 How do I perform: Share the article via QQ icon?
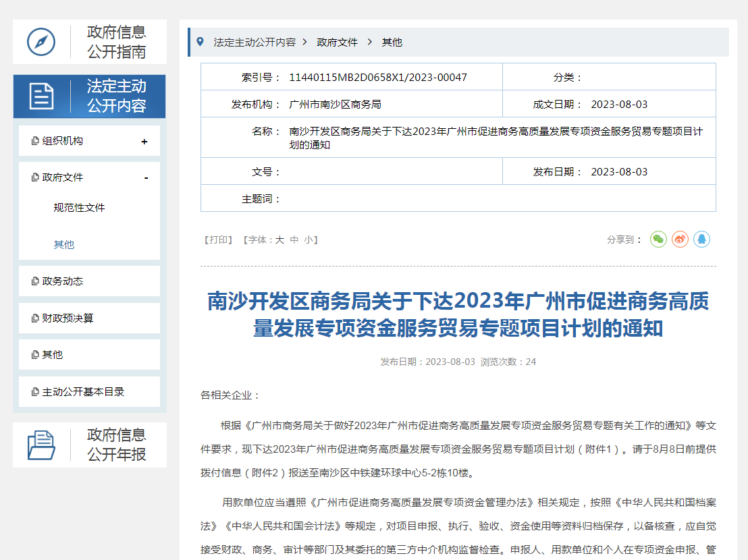pos(701,240)
